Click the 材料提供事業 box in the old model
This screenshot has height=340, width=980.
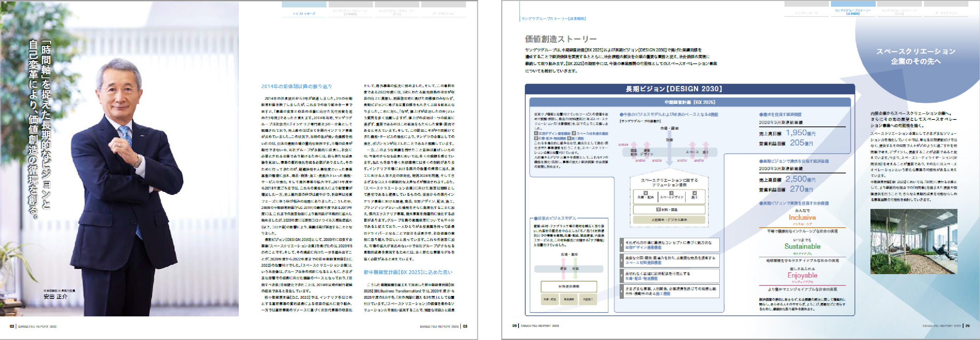[x=569, y=286]
